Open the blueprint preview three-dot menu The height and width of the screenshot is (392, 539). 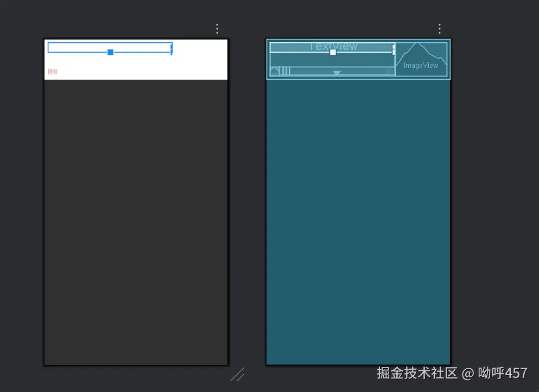point(440,29)
